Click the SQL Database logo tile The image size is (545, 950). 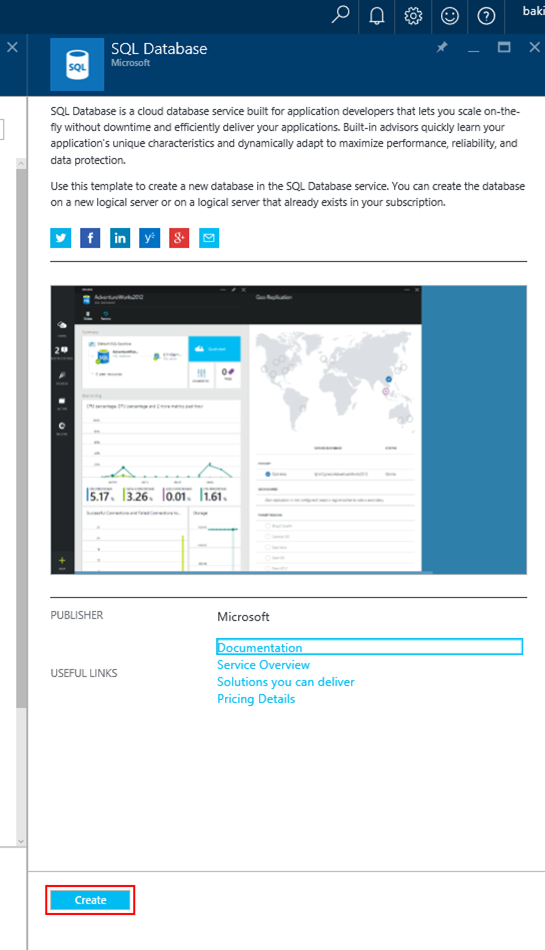click(x=77, y=65)
